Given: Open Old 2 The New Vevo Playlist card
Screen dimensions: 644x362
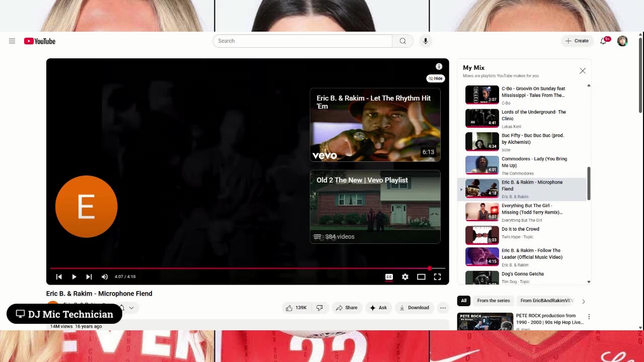Looking at the screenshot, I should pyautogui.click(x=375, y=207).
